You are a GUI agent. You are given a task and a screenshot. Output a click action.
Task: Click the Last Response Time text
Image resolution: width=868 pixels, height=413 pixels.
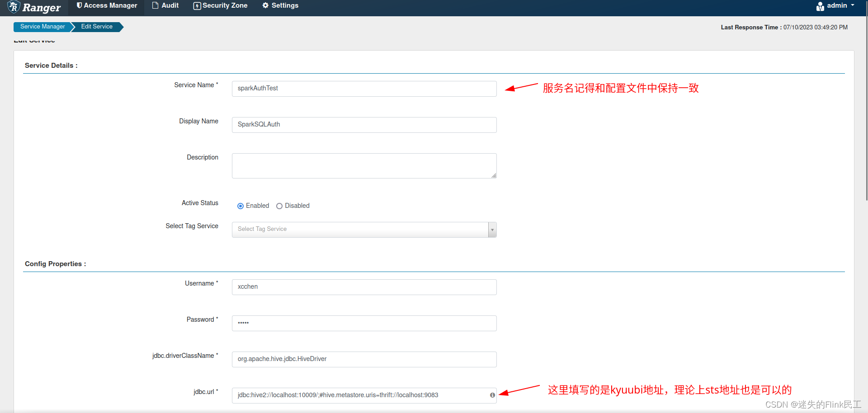[x=784, y=27]
